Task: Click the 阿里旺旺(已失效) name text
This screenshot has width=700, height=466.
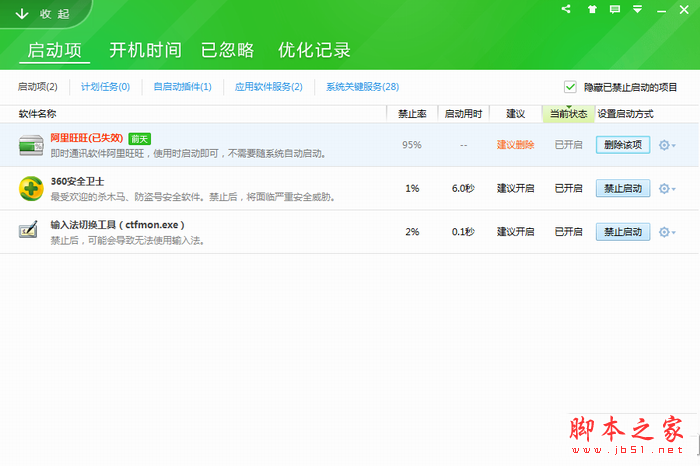Action: 87,138
